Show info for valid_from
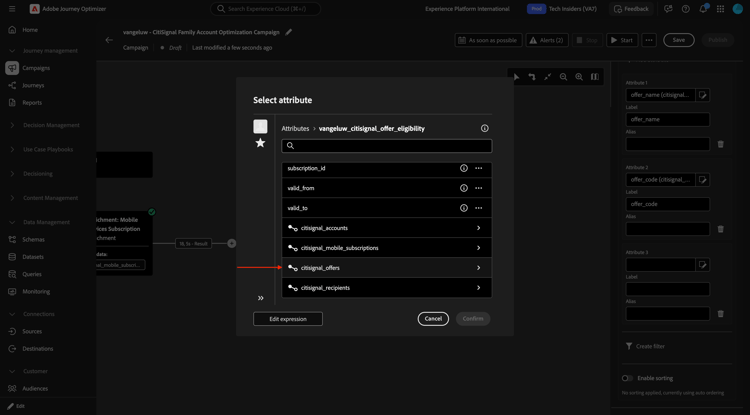 [x=463, y=188]
